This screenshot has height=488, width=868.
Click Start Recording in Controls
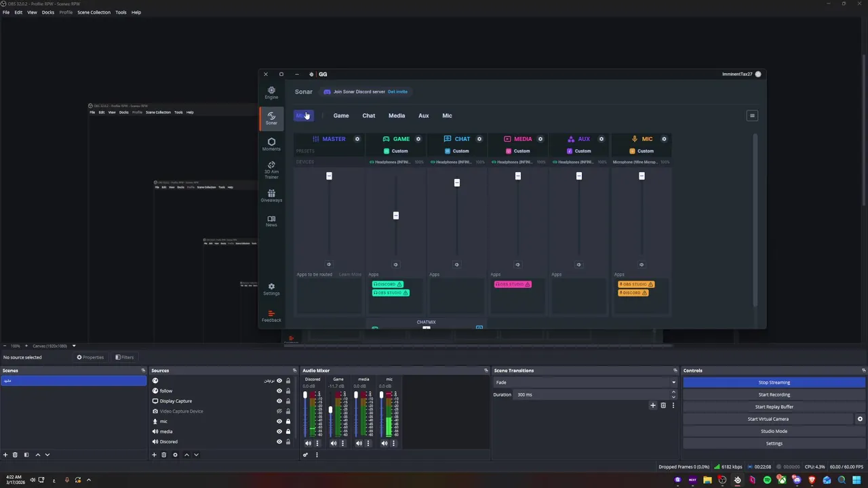click(x=774, y=394)
